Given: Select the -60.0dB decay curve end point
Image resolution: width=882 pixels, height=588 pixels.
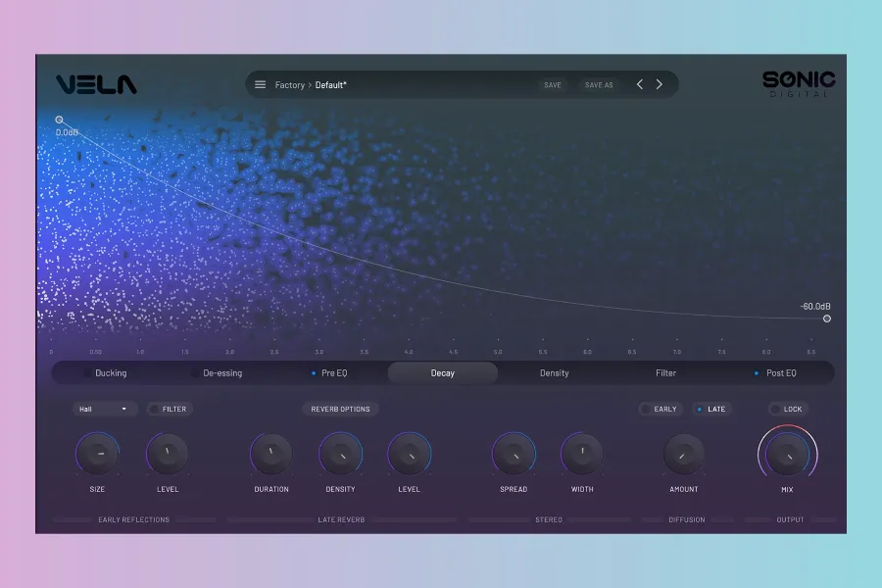Looking at the screenshot, I should coord(827,318).
